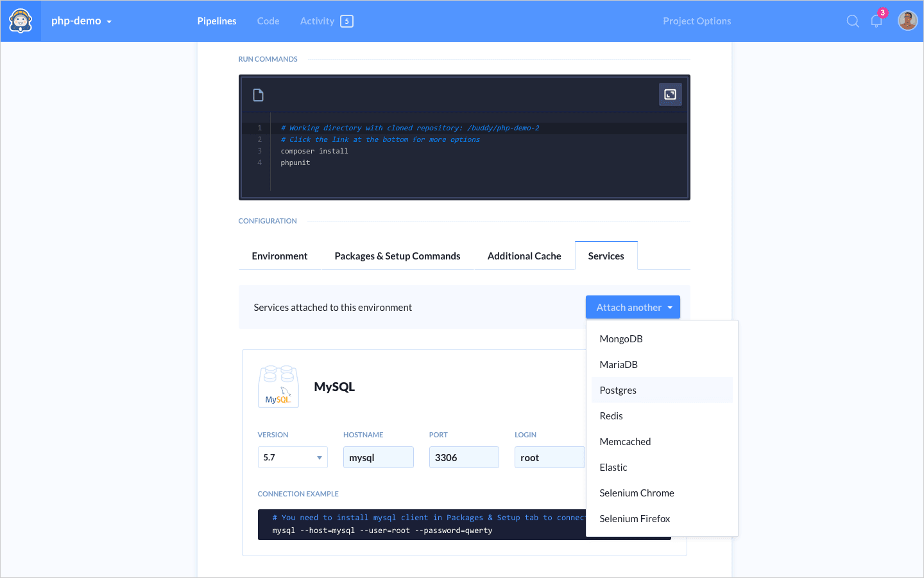Collapse the Attach another dropdown
924x578 pixels.
(632, 308)
